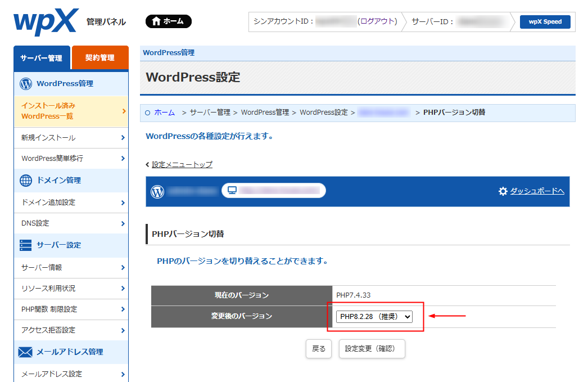Click chevron next to サーバー情報
588x382 pixels.
pos(123,268)
